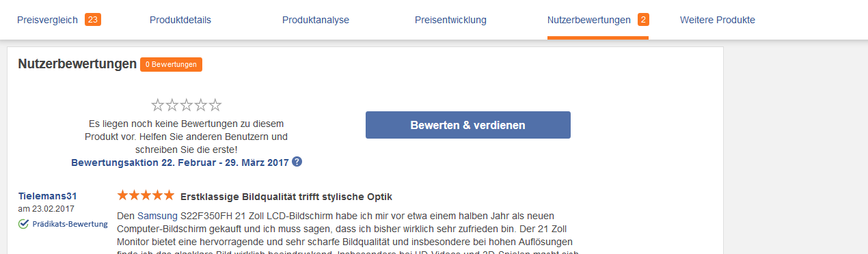Click the orange five-star rating of the review
This screenshot has width=868, height=254.
tap(146, 195)
